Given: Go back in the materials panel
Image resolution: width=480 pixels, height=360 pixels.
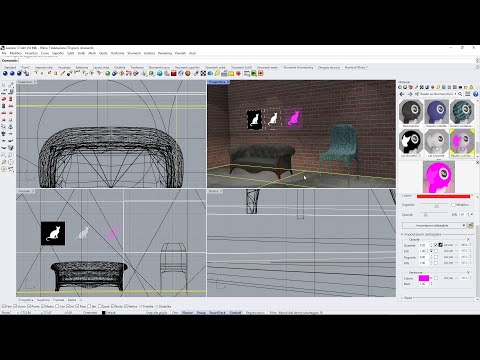Looking at the screenshot, I should [402, 94].
